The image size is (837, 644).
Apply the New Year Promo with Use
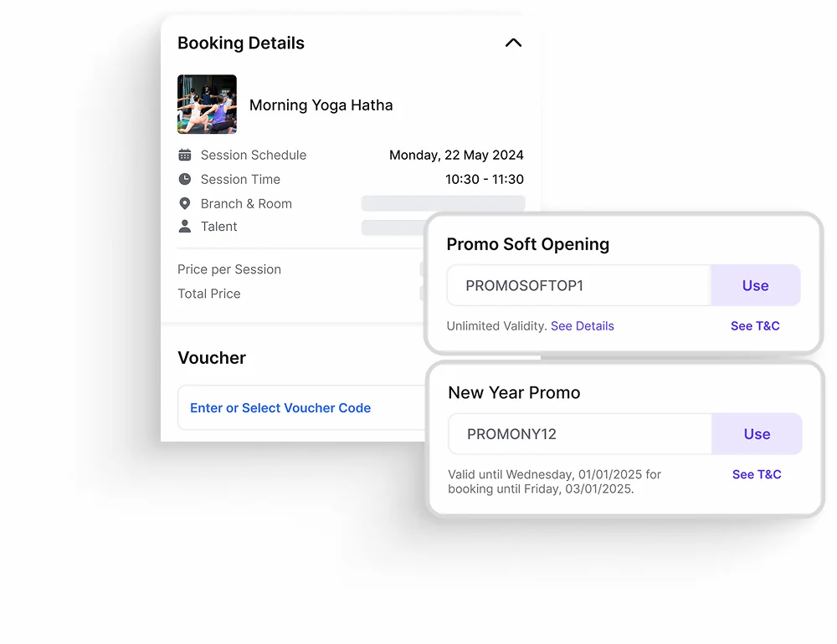(757, 434)
